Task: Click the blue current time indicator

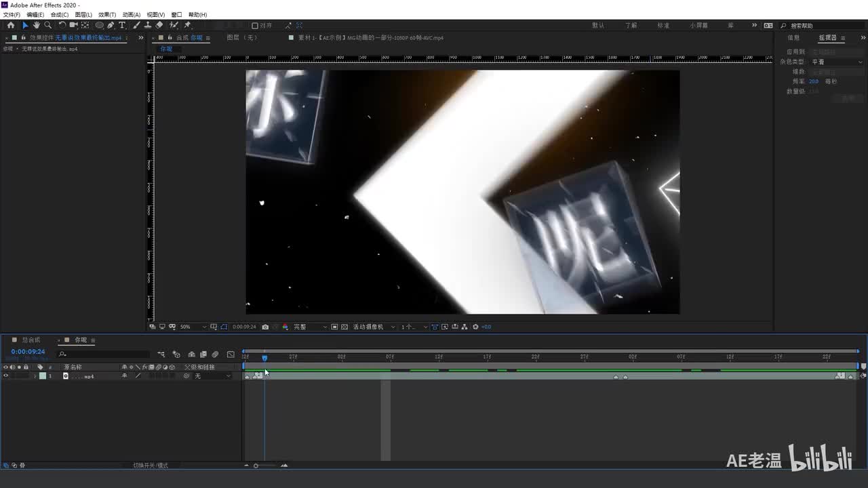Action: click(x=264, y=358)
